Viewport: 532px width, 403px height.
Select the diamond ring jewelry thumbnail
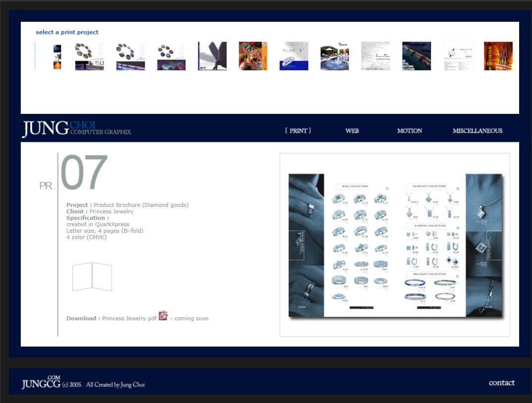click(293, 56)
